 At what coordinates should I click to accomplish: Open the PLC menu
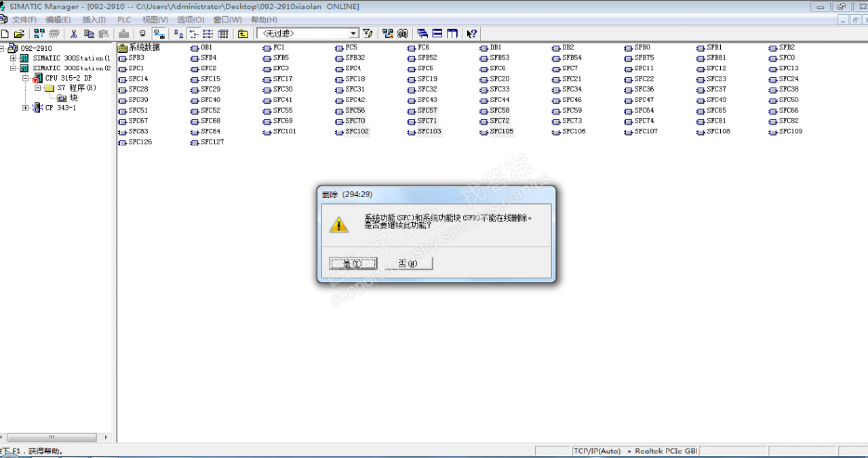click(124, 20)
